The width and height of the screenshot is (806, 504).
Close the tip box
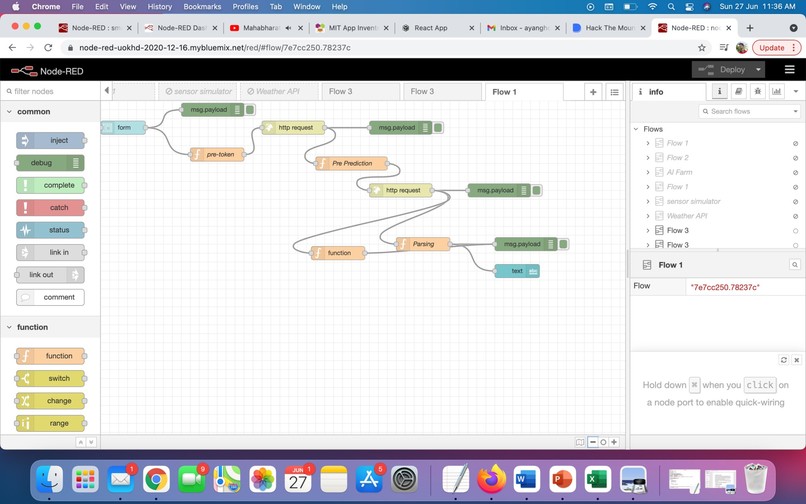point(796,360)
